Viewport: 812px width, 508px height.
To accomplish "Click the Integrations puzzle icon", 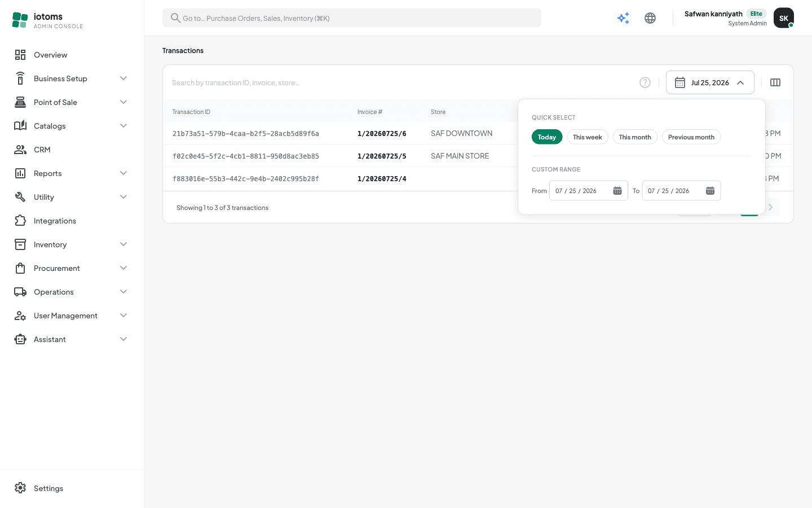I will [x=20, y=221].
